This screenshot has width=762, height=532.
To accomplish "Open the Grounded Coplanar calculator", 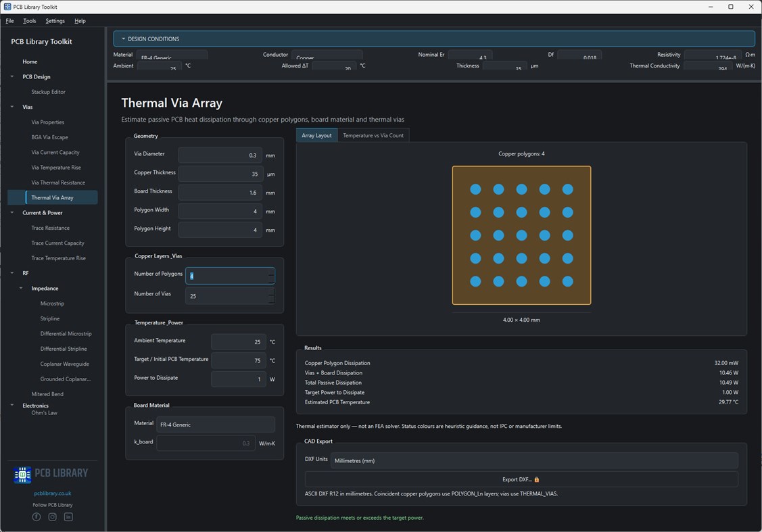I will pos(65,379).
